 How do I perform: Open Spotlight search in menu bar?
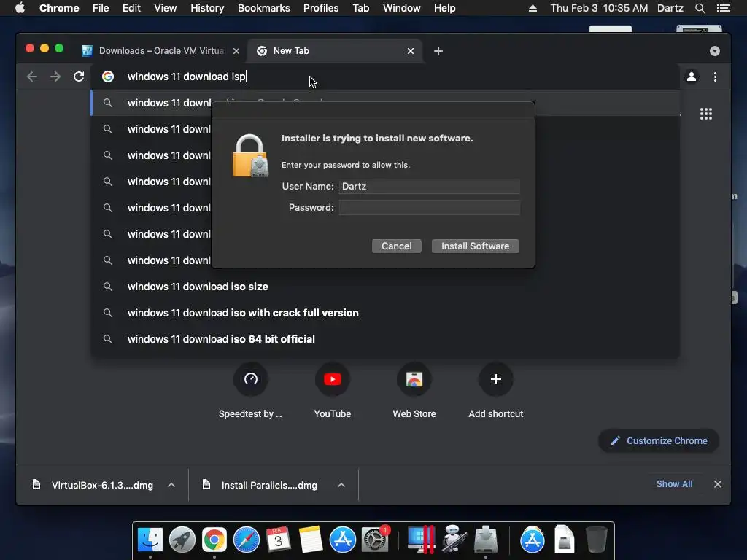click(x=700, y=8)
